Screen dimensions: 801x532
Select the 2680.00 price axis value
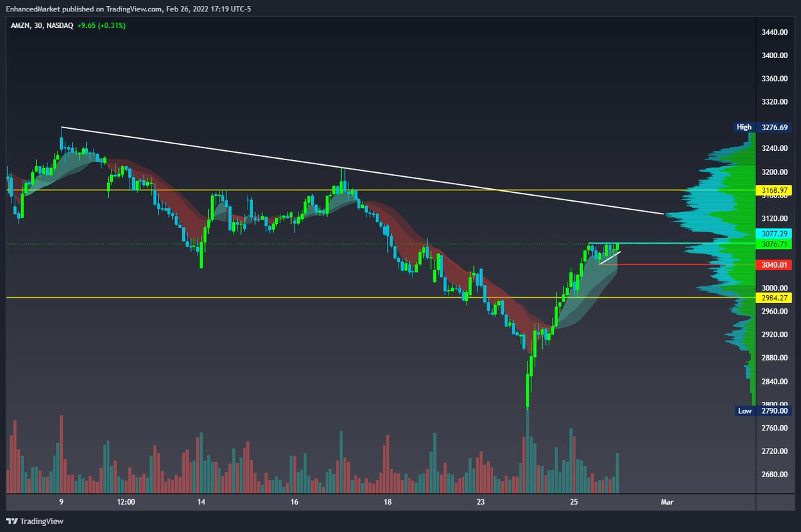point(775,475)
